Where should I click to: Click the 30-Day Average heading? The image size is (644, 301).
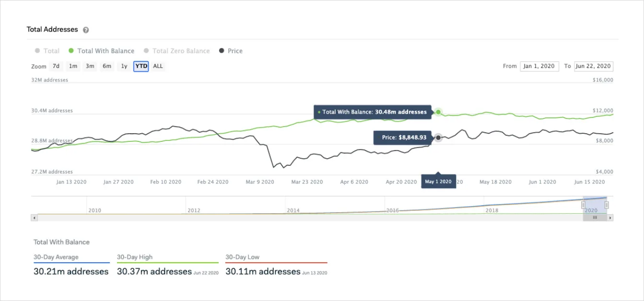click(56, 257)
